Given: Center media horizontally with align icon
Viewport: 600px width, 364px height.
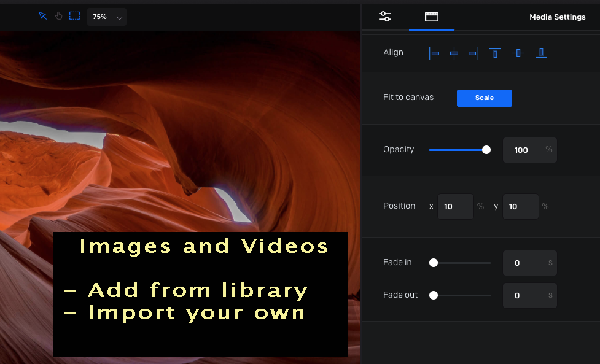Looking at the screenshot, I should point(454,53).
